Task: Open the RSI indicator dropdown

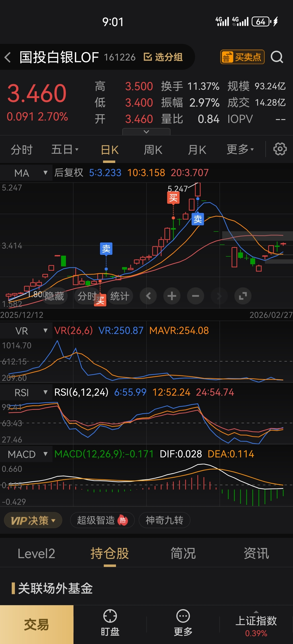Action: [26, 392]
